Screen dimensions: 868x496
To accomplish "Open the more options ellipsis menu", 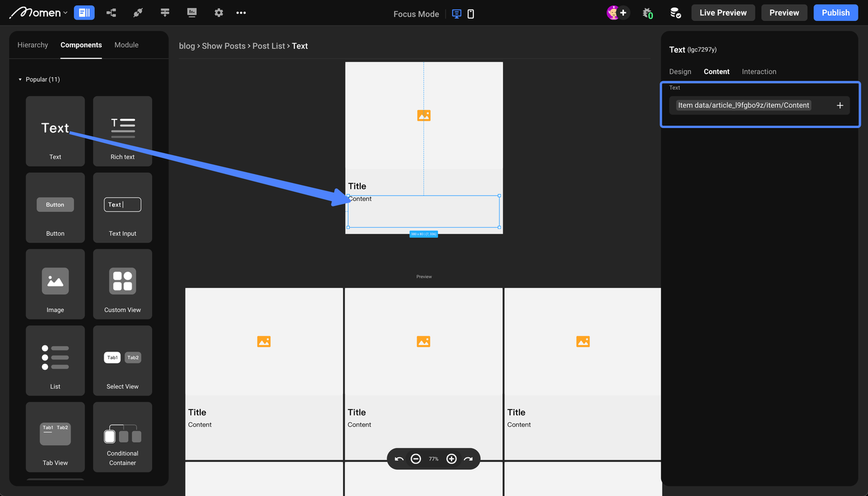I will (241, 13).
